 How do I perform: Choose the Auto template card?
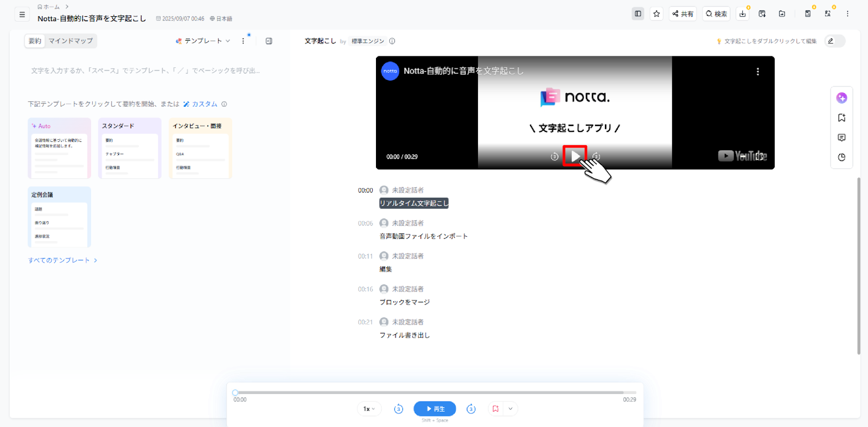coord(59,148)
